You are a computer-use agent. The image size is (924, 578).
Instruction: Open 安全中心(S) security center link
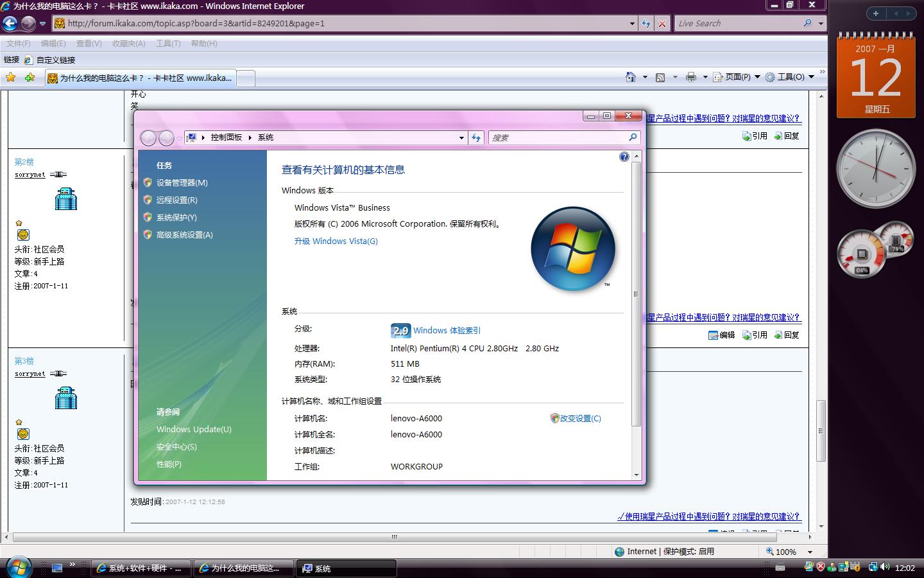[x=177, y=447]
